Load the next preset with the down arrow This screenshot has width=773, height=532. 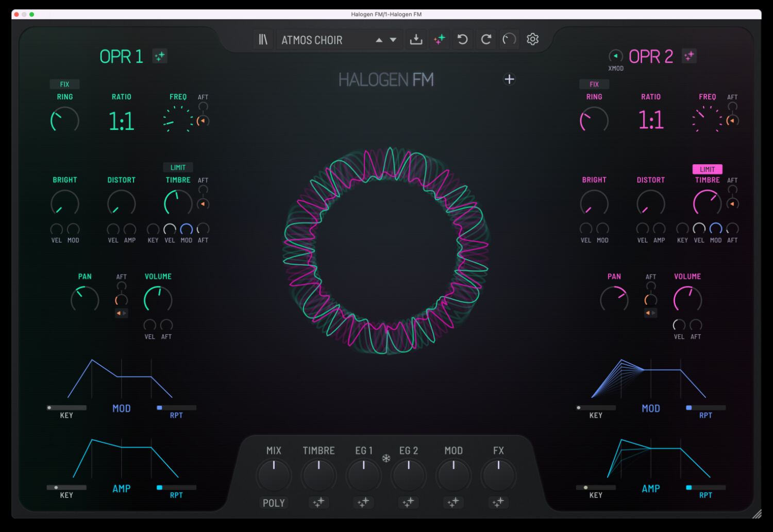pyautogui.click(x=392, y=39)
